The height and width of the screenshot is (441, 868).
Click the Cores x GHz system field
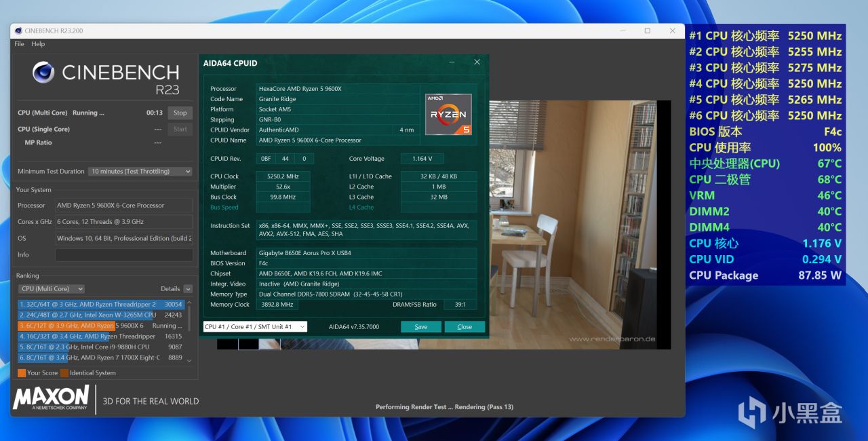(x=124, y=222)
